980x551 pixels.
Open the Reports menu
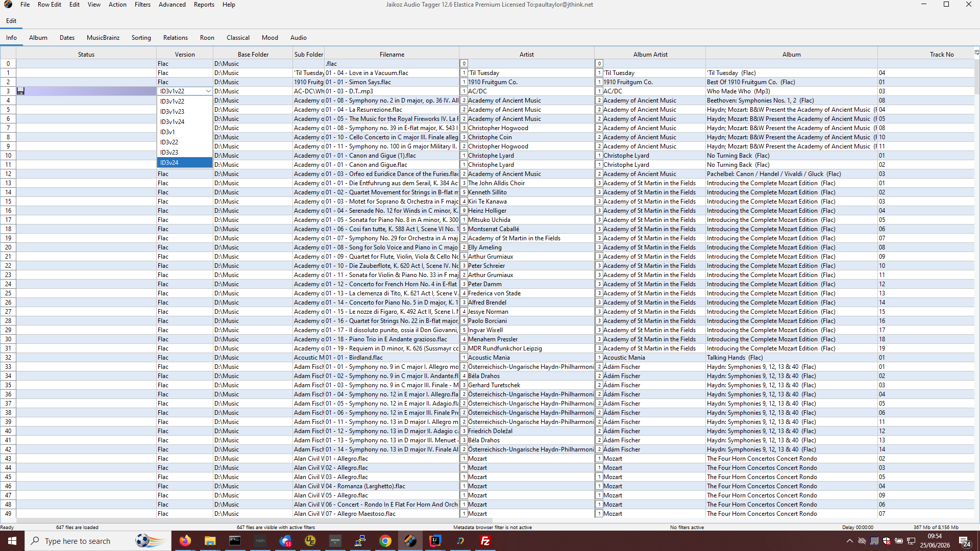click(204, 5)
